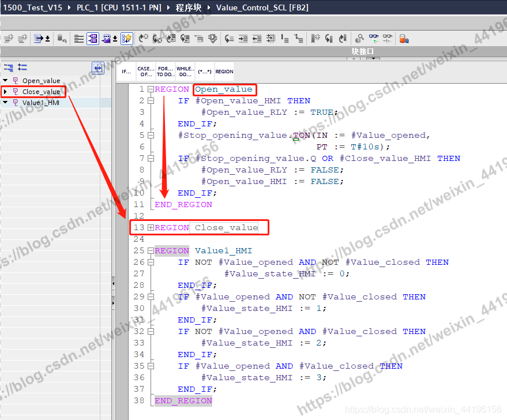Image resolution: width=507 pixels, height=420 pixels.
Task: Collapse Value1_HMI tree node
Action: (x=5, y=103)
